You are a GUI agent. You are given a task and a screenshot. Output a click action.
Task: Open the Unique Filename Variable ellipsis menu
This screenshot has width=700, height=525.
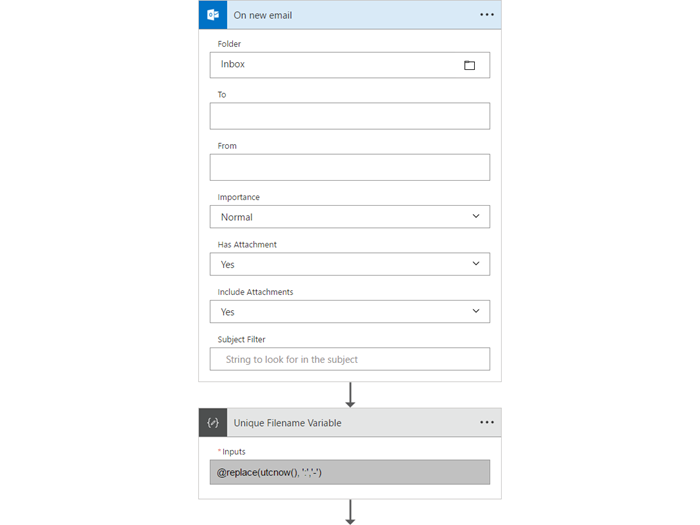(486, 423)
